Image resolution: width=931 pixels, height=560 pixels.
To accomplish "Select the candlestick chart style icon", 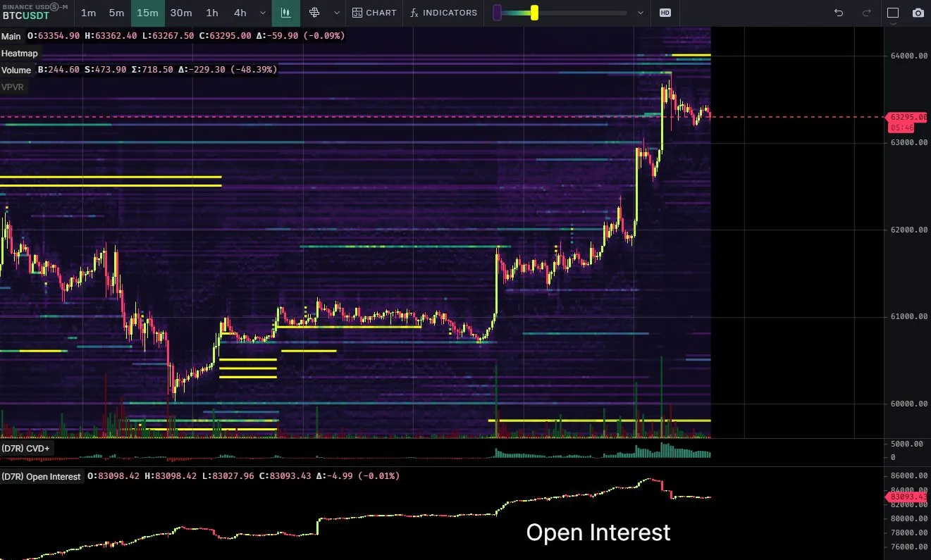I will [286, 13].
